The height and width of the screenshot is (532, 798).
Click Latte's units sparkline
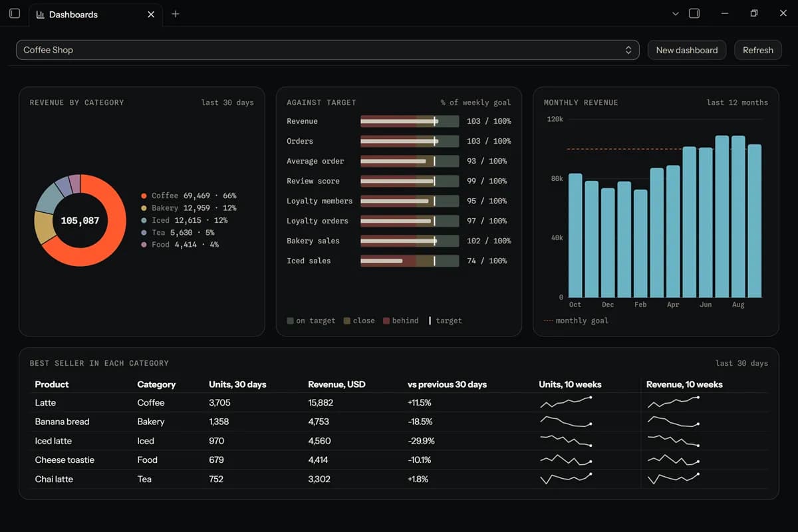pos(566,402)
